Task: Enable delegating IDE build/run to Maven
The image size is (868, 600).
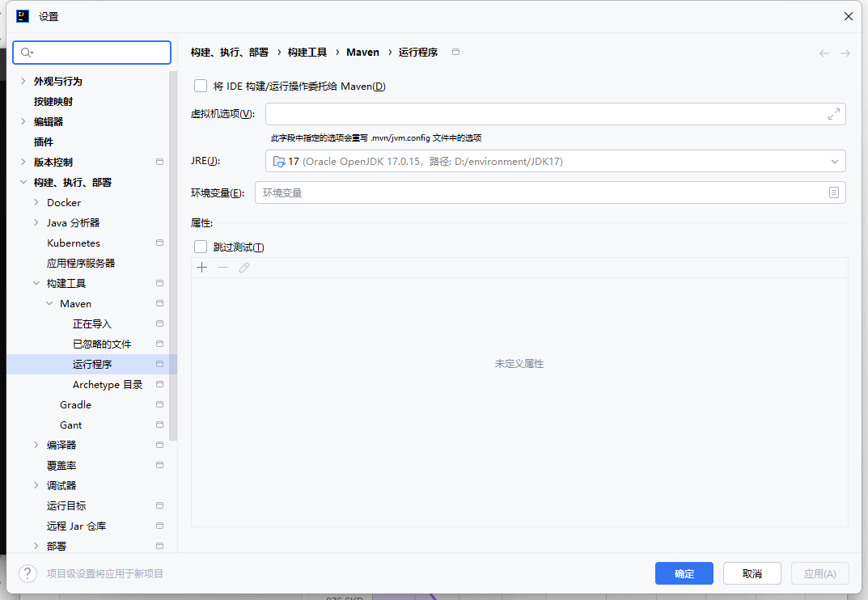Action: [201, 86]
